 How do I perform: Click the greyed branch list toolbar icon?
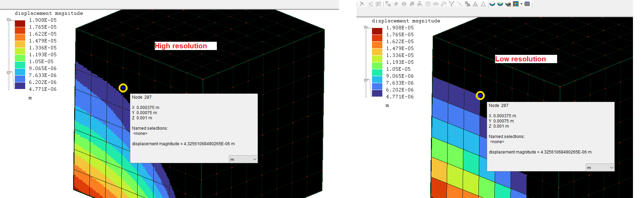pos(370,4)
